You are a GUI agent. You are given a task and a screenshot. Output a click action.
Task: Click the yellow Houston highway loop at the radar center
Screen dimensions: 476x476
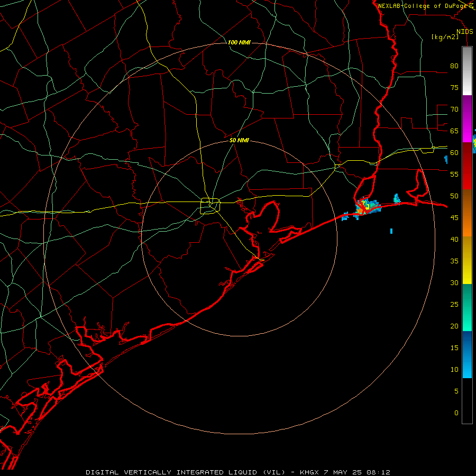click(x=210, y=206)
